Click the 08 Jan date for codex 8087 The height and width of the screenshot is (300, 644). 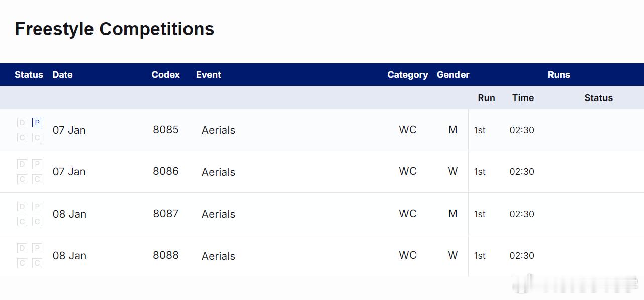pos(69,214)
